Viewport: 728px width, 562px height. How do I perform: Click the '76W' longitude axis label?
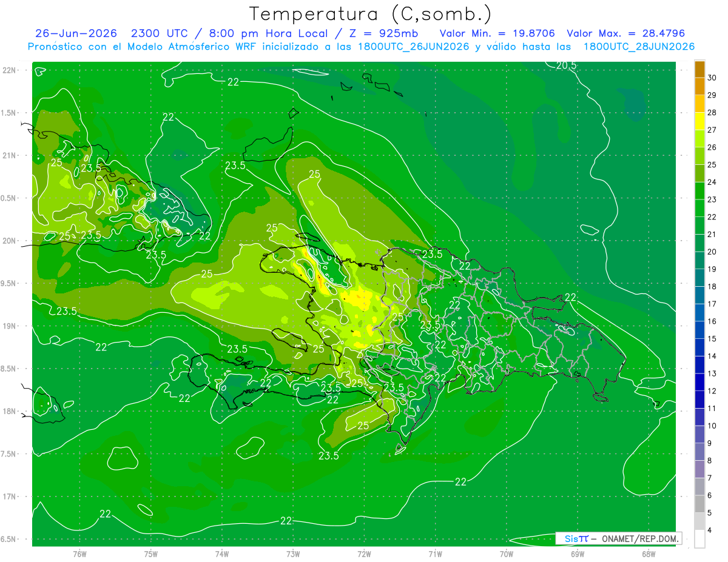(79, 554)
